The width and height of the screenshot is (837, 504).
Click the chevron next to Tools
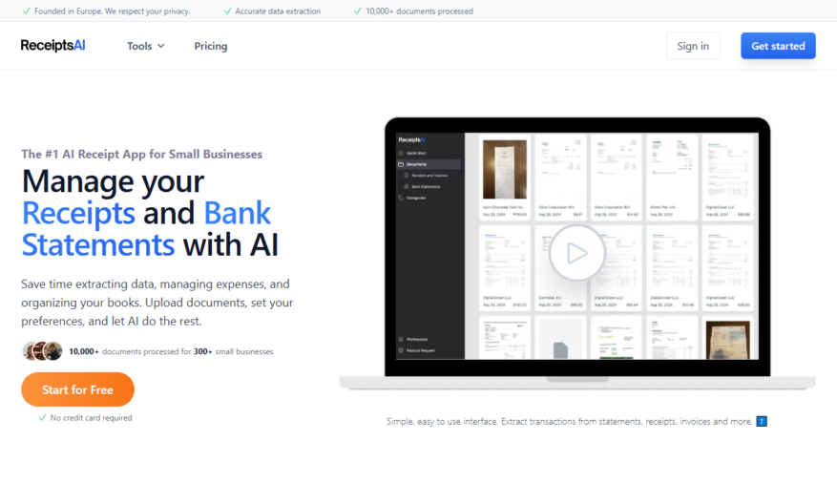160,46
